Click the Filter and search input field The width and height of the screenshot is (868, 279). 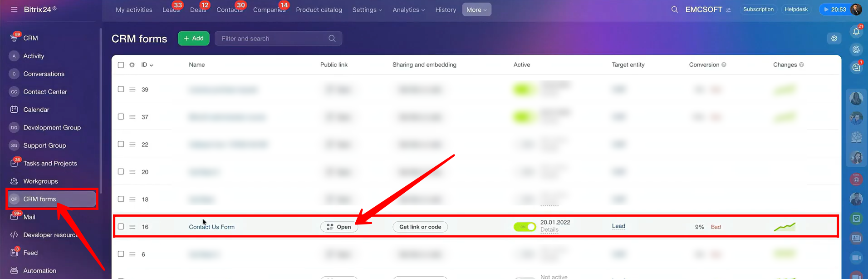[272, 39]
